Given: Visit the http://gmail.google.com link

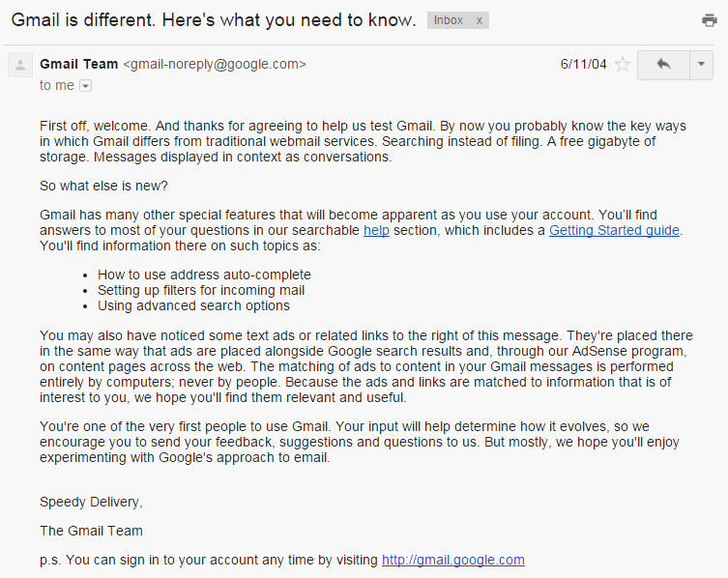Looking at the screenshot, I should (x=453, y=560).
